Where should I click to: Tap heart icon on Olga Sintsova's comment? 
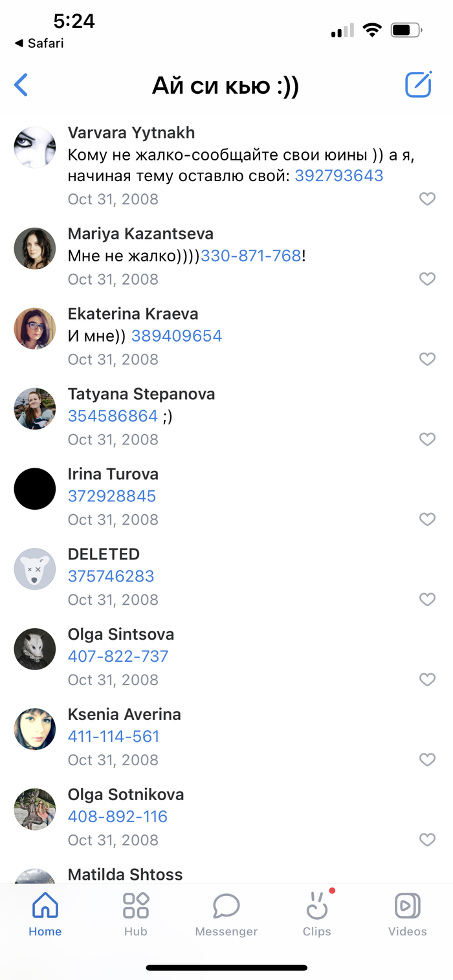(427, 680)
